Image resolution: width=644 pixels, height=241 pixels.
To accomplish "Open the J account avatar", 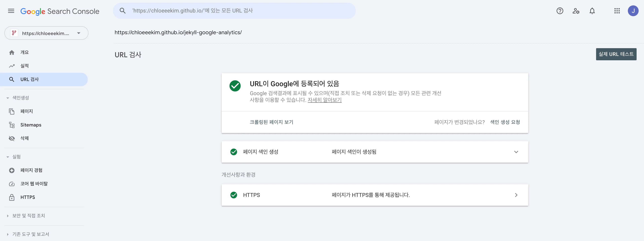I will coord(633,11).
